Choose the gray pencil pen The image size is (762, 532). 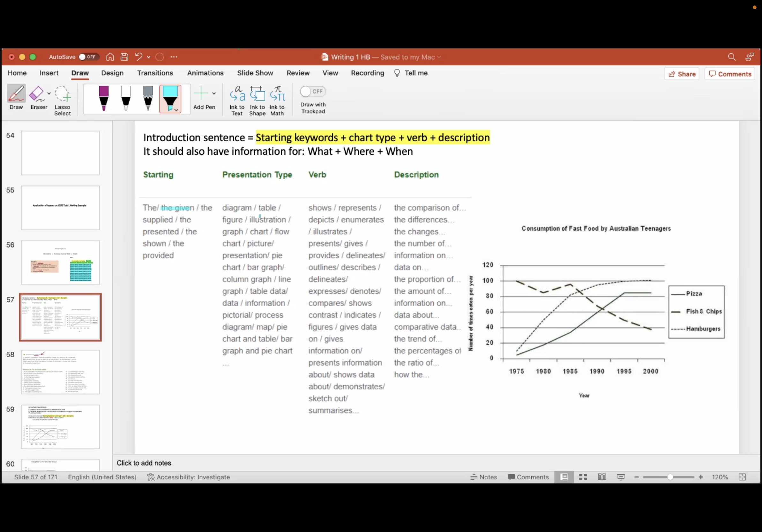tap(148, 98)
